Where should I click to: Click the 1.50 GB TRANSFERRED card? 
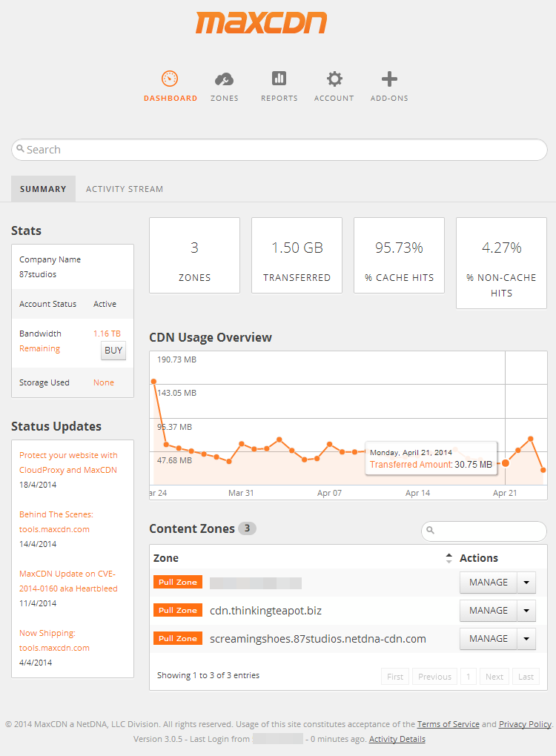pyautogui.click(x=297, y=255)
